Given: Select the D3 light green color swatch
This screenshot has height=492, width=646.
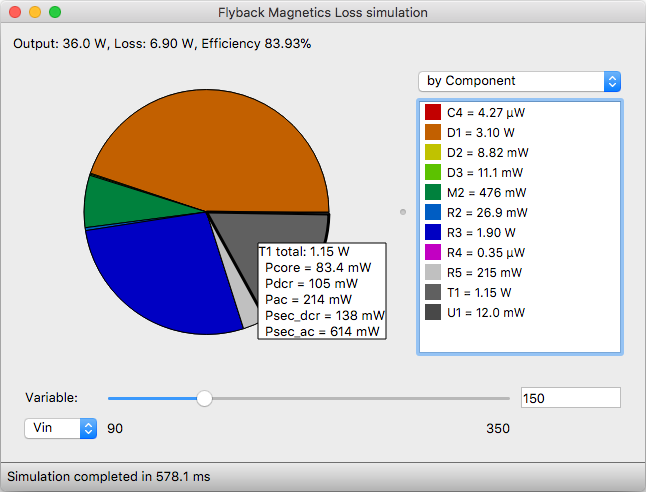Looking at the screenshot, I should pyautogui.click(x=433, y=172).
